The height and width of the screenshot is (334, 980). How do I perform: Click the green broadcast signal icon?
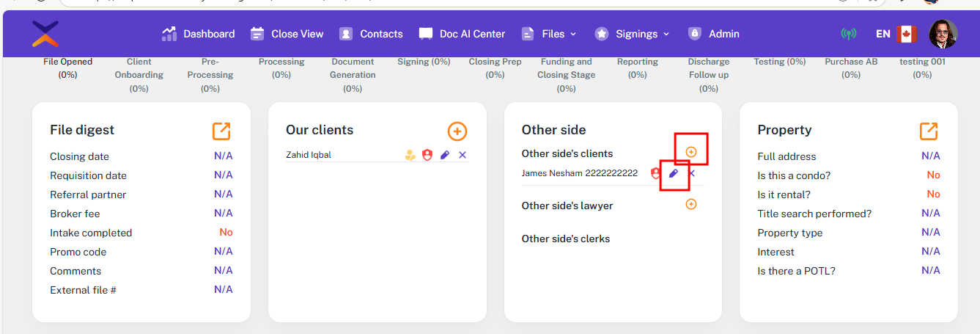(848, 34)
